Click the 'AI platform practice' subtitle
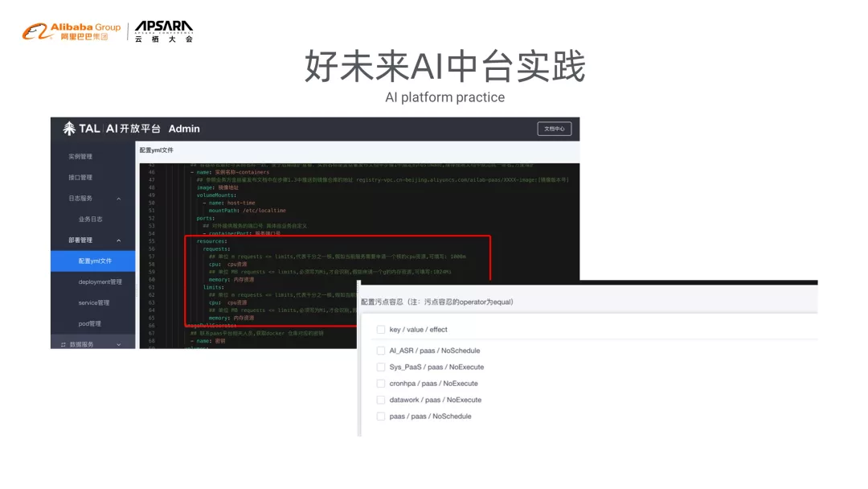Viewport: 868px width, 489px height. pos(445,97)
